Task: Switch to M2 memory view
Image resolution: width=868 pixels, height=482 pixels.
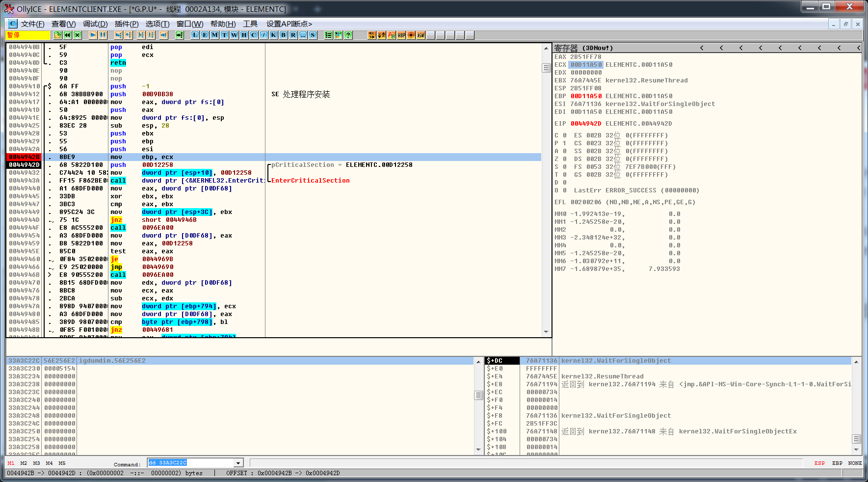Action: click(x=24, y=463)
